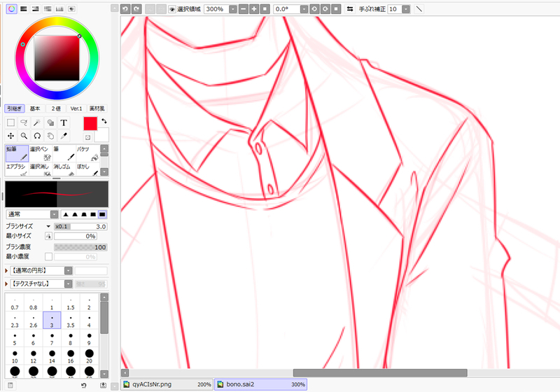
Task: Zoom in with the plus button
Action: (254, 9)
